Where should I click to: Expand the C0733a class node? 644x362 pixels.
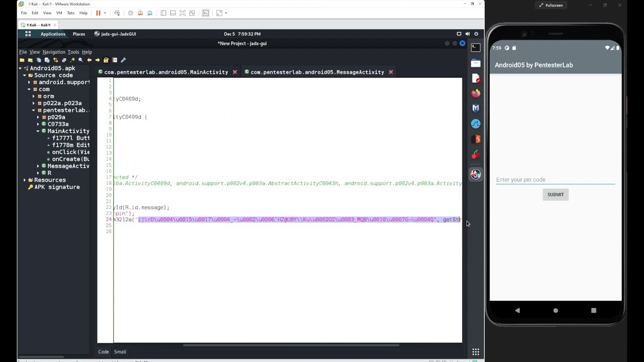coord(38,124)
